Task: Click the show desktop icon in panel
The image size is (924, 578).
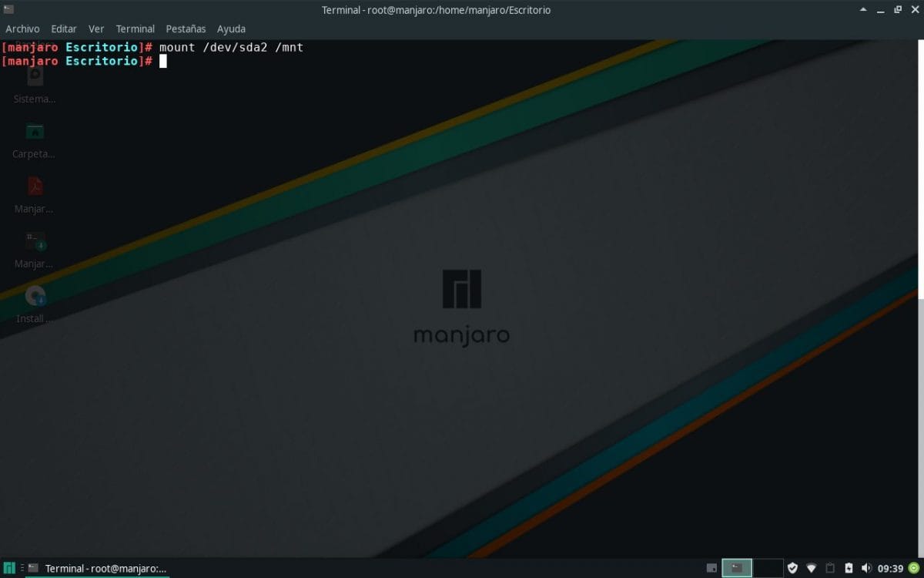Action: pos(711,569)
